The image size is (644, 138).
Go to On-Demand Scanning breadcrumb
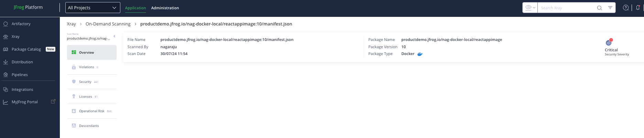tap(108, 24)
